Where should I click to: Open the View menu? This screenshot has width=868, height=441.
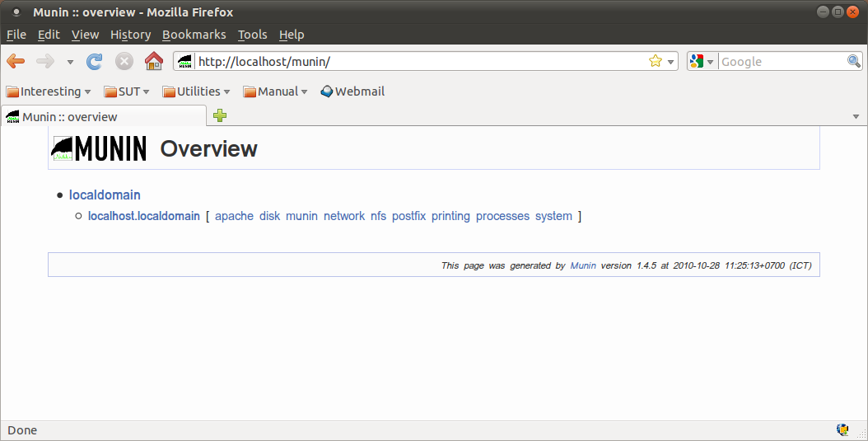[x=86, y=35]
